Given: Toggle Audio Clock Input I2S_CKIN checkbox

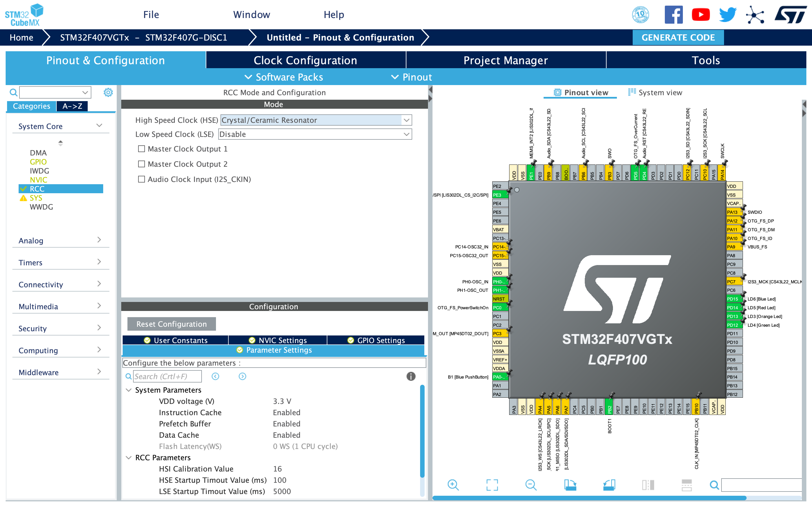Looking at the screenshot, I should click(x=142, y=179).
